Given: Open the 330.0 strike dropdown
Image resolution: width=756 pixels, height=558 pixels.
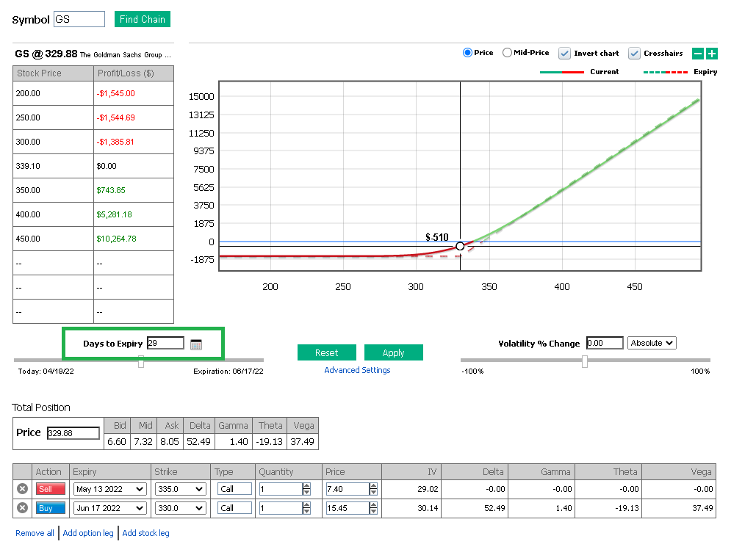Looking at the screenshot, I should click(180, 508).
